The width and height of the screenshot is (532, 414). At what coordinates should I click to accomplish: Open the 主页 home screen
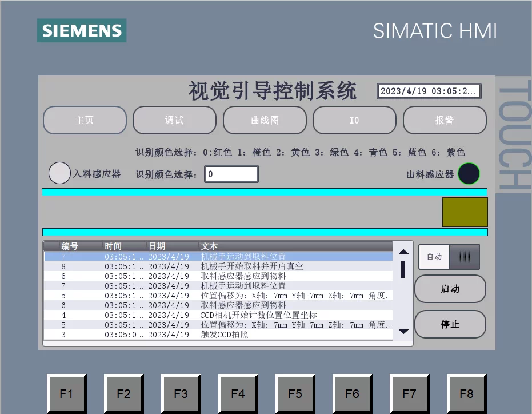(85, 120)
